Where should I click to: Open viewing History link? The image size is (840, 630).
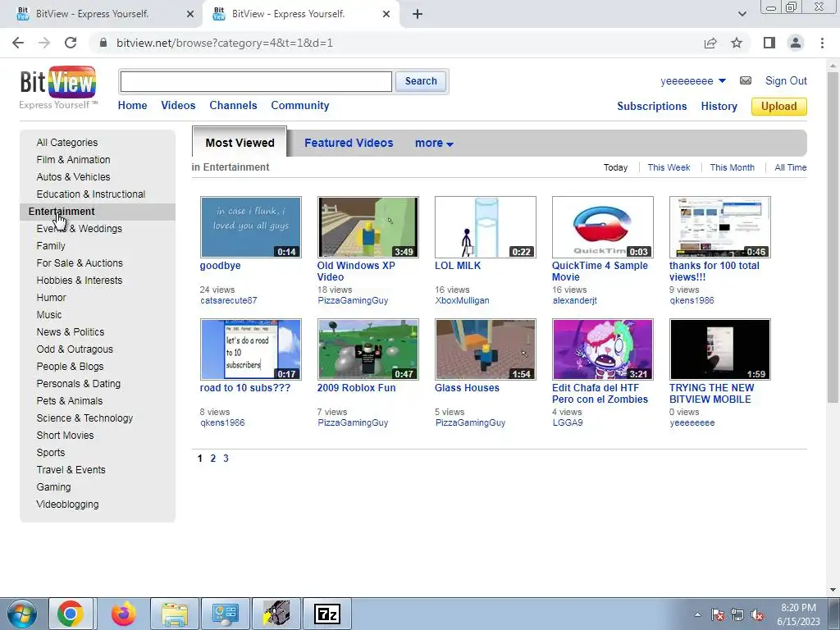(x=719, y=106)
